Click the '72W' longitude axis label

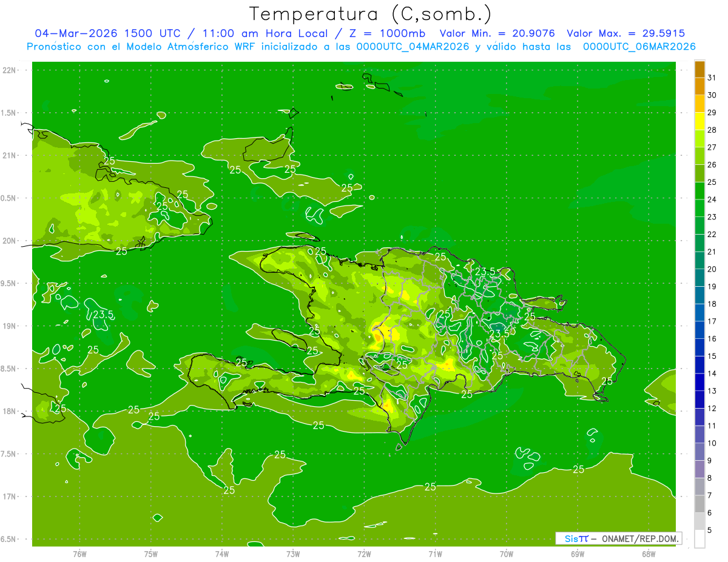coord(364,554)
